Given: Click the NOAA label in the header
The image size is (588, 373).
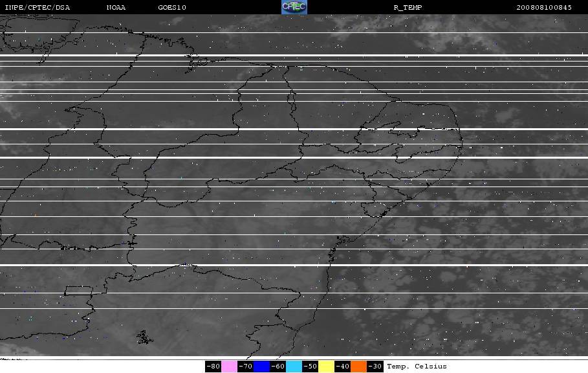Looking at the screenshot, I should coord(116,8).
